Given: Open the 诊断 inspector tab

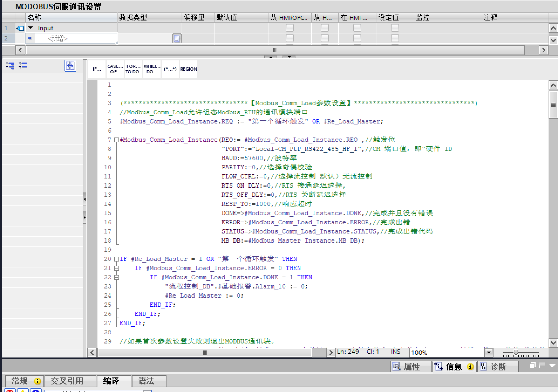Looking at the screenshot, I should point(498,367).
